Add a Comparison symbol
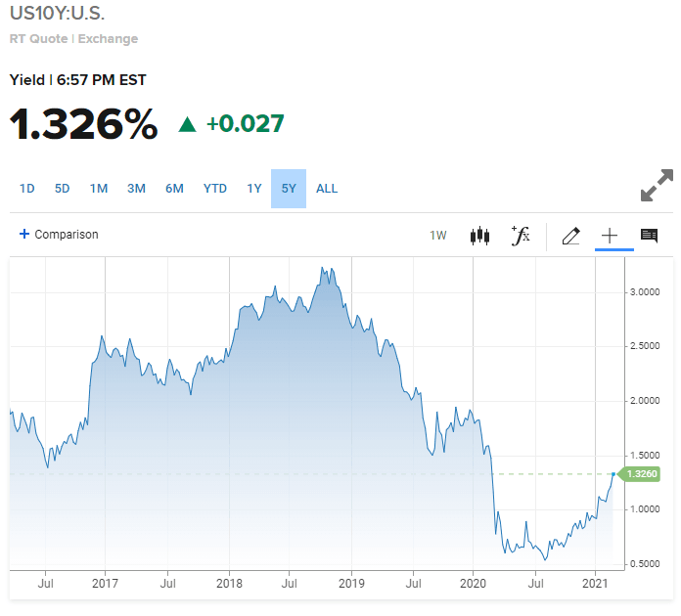This screenshot has width=681, height=616. coord(67,235)
